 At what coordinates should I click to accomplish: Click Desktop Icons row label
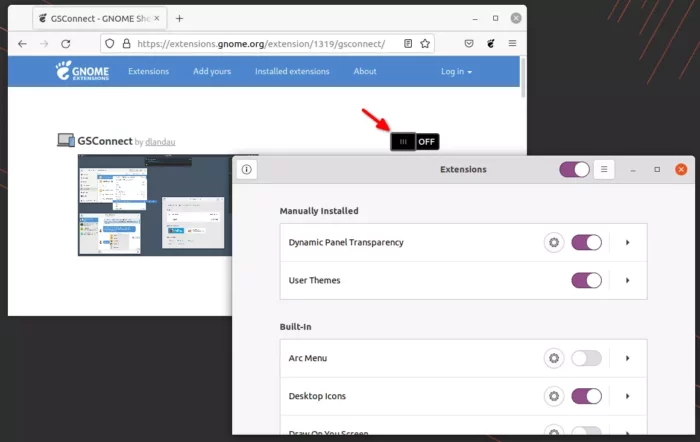[x=317, y=396]
